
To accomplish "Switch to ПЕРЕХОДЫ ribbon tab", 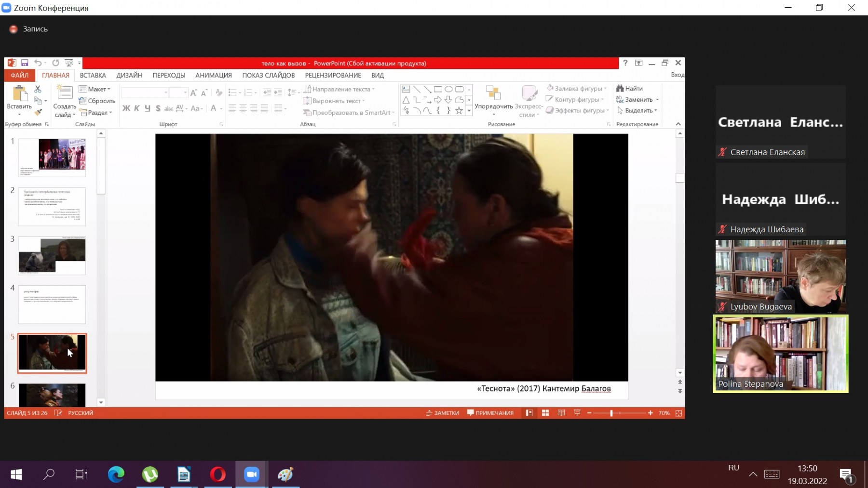I will pyautogui.click(x=169, y=75).
